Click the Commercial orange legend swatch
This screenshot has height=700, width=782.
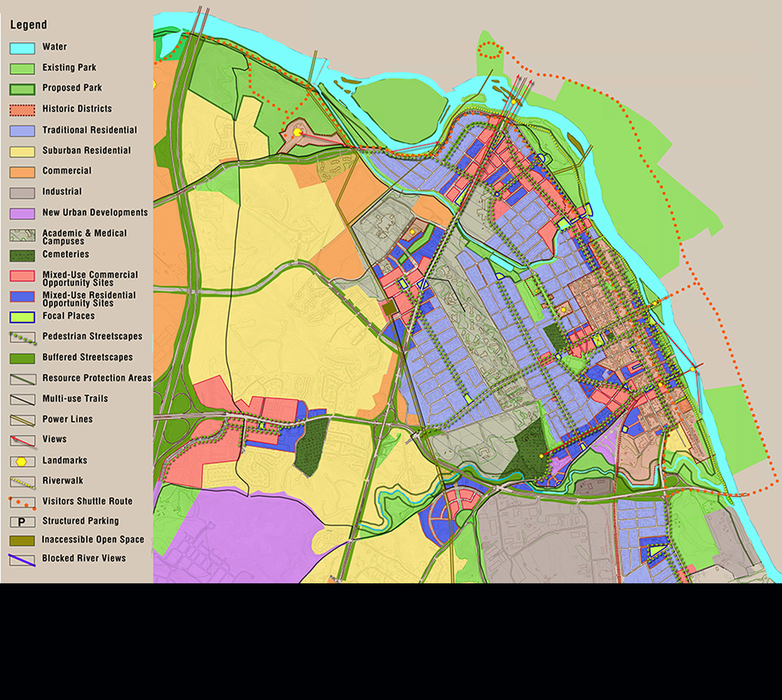[22, 172]
